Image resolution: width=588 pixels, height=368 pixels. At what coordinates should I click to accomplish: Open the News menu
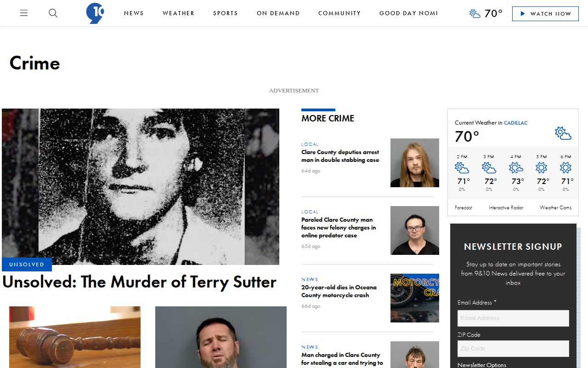point(134,13)
